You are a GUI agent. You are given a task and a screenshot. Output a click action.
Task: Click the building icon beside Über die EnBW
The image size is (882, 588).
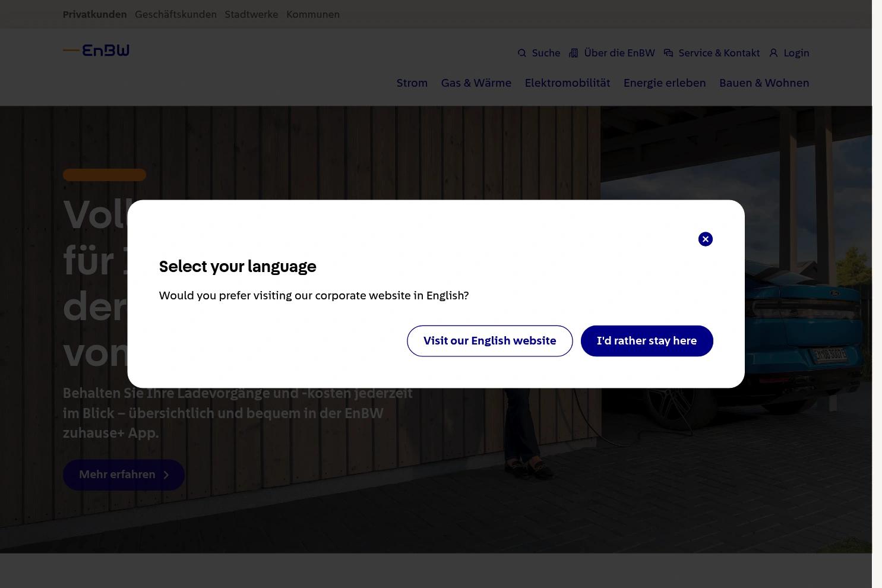point(573,53)
